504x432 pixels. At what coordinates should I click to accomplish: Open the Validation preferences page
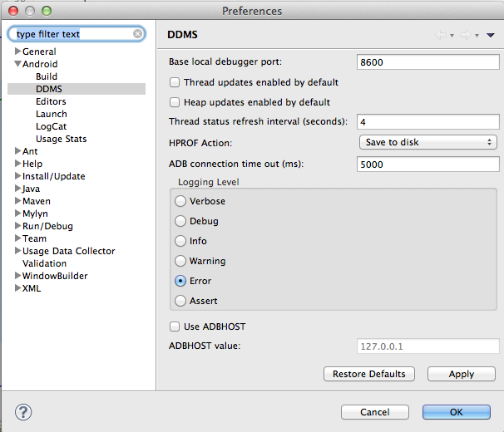click(x=44, y=263)
